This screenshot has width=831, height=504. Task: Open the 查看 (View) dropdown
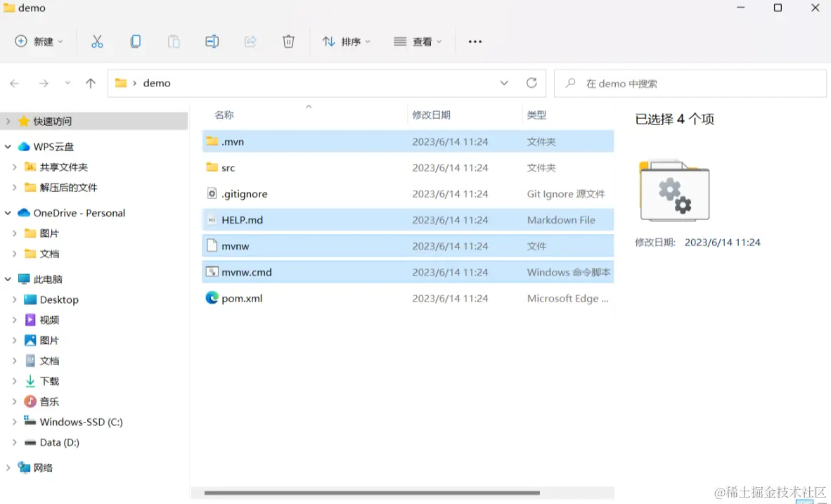[418, 41]
